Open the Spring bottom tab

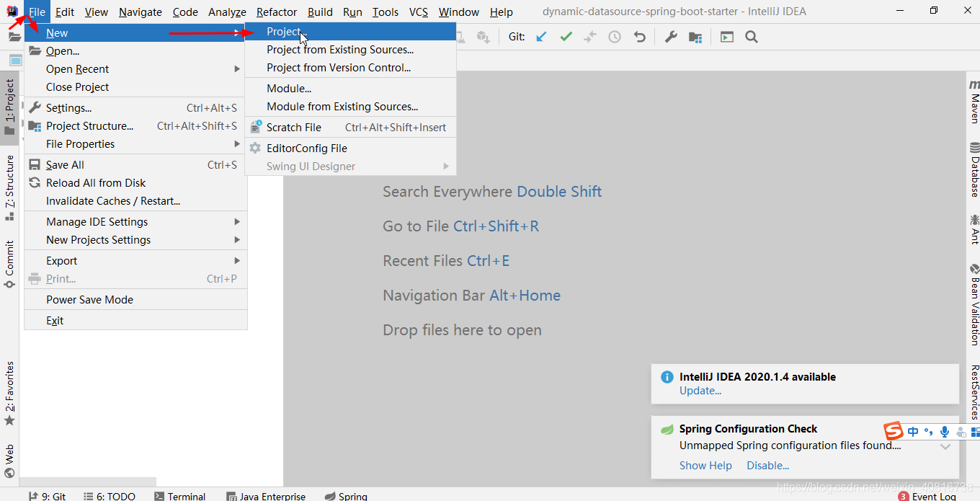pos(346,496)
